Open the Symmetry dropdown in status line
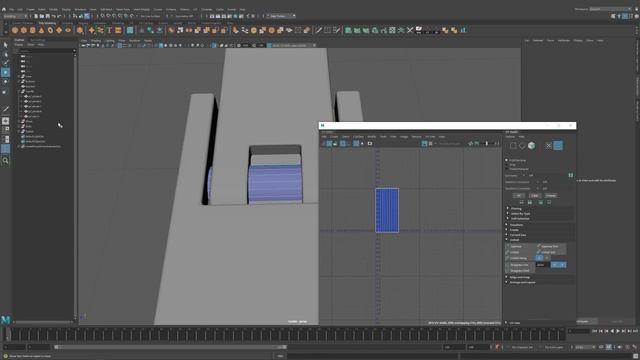The image size is (640, 360). 184,16
